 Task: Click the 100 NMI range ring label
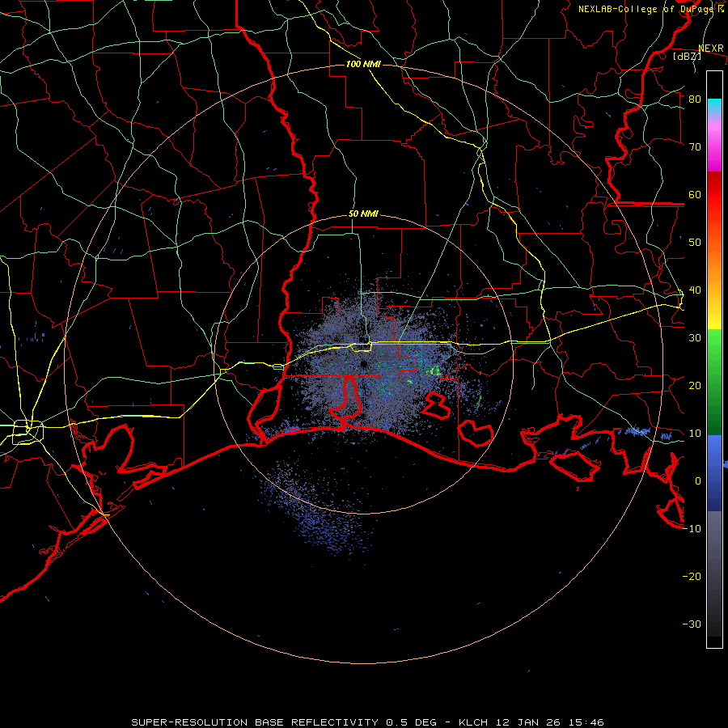[x=363, y=64]
